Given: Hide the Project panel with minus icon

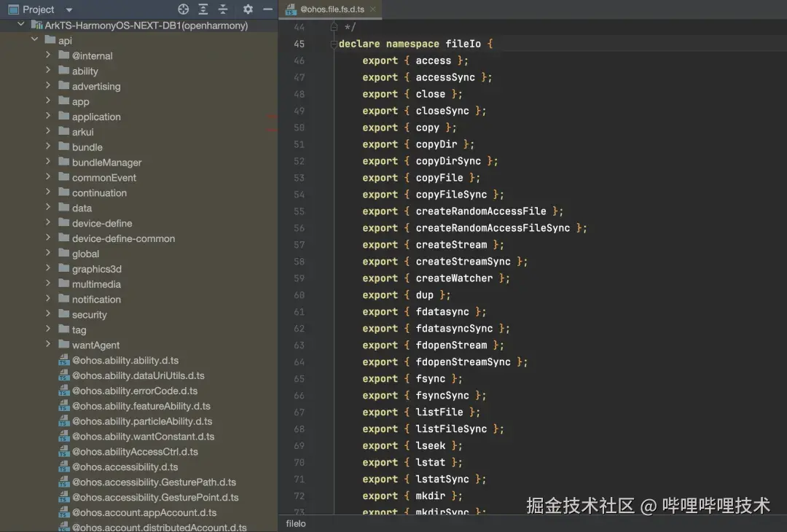Looking at the screenshot, I should pos(268,9).
